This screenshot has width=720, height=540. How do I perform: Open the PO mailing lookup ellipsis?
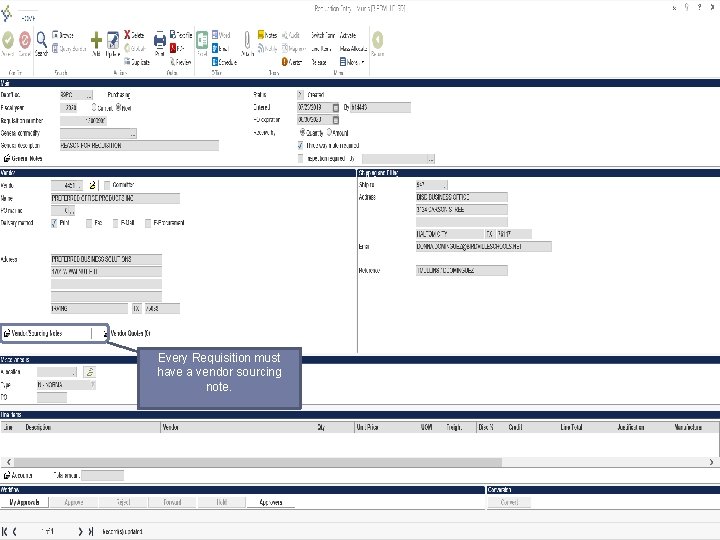(x=72, y=211)
